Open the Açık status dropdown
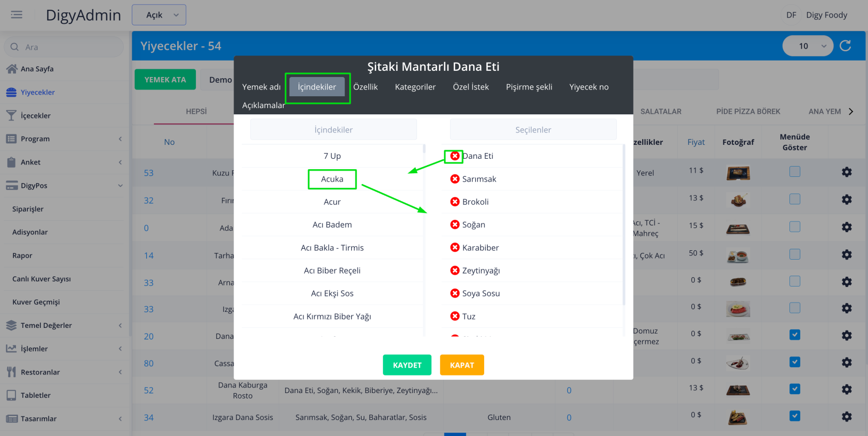The height and width of the screenshot is (436, 868). [x=159, y=15]
